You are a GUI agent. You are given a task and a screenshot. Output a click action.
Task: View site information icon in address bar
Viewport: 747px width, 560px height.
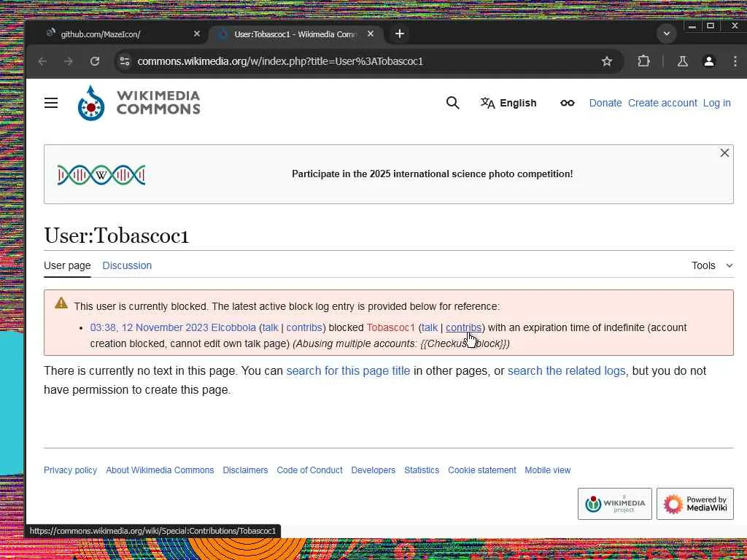click(125, 61)
